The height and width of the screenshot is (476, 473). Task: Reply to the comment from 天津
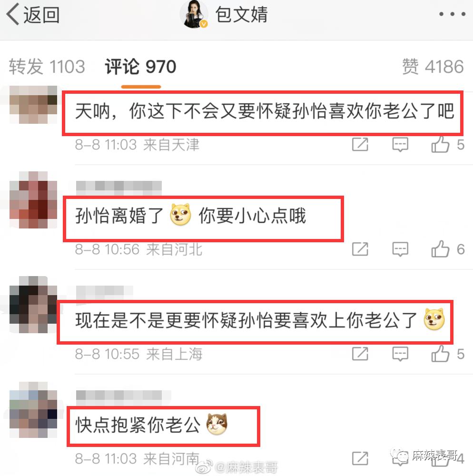(x=400, y=145)
